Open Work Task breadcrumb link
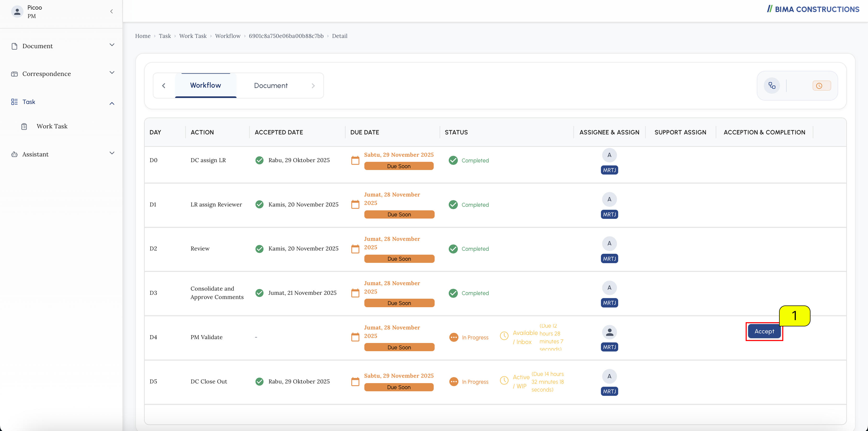This screenshot has width=868, height=431. point(193,36)
